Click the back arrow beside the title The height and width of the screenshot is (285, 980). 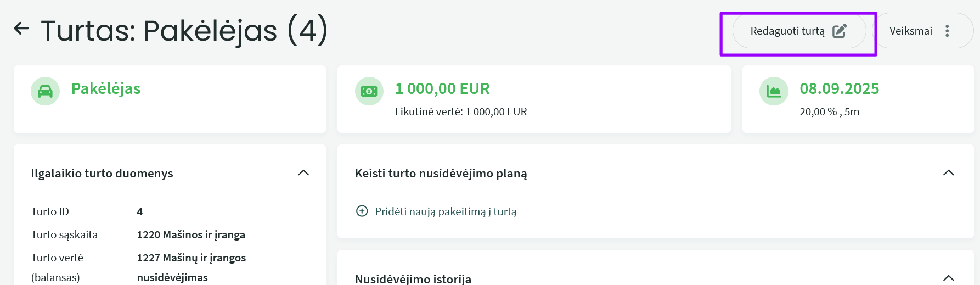click(x=21, y=29)
